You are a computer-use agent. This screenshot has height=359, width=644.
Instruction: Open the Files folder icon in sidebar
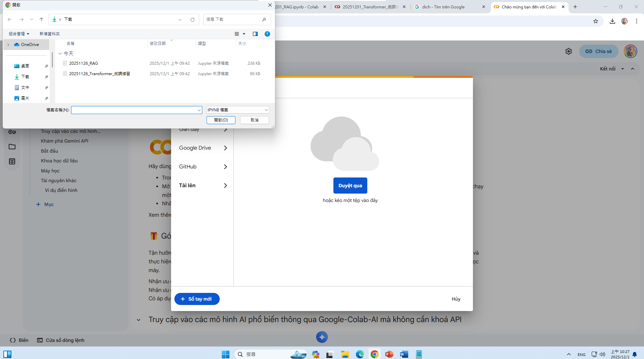pyautogui.click(x=12, y=147)
